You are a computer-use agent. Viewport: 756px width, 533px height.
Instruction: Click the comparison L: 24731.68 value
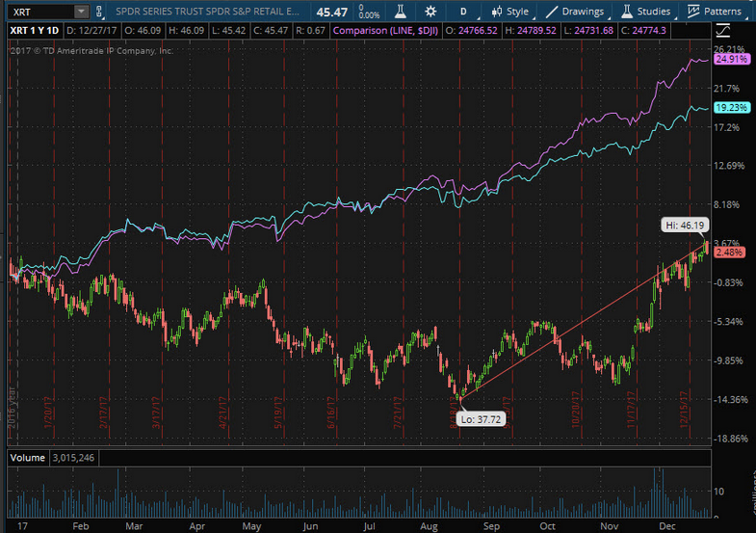pyautogui.click(x=588, y=31)
